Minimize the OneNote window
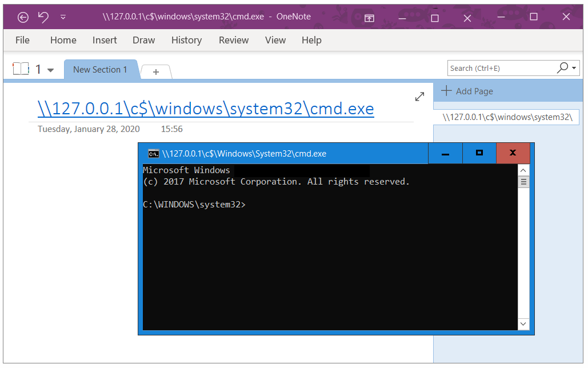Viewport: 588px width, 368px height. pyautogui.click(x=501, y=17)
